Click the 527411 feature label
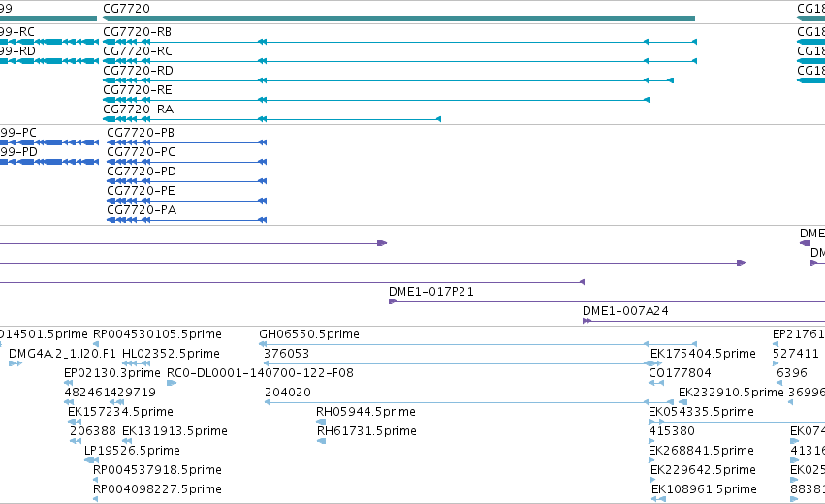 click(x=796, y=354)
